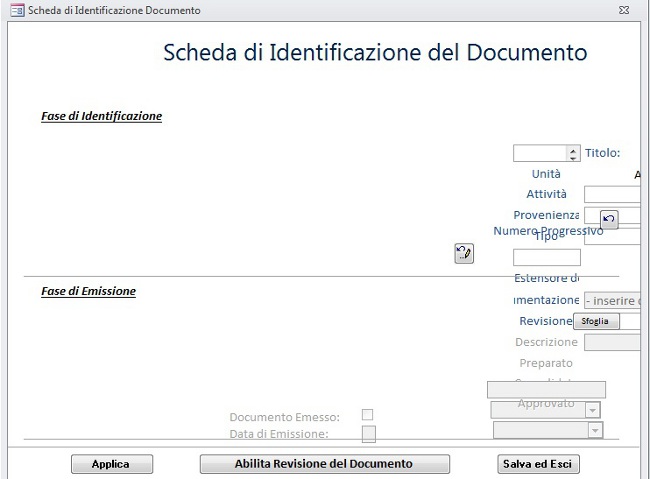This screenshot has height=479, width=650.
Task: Click the undo arrow icon beside Provenienza
Action: pos(609,220)
